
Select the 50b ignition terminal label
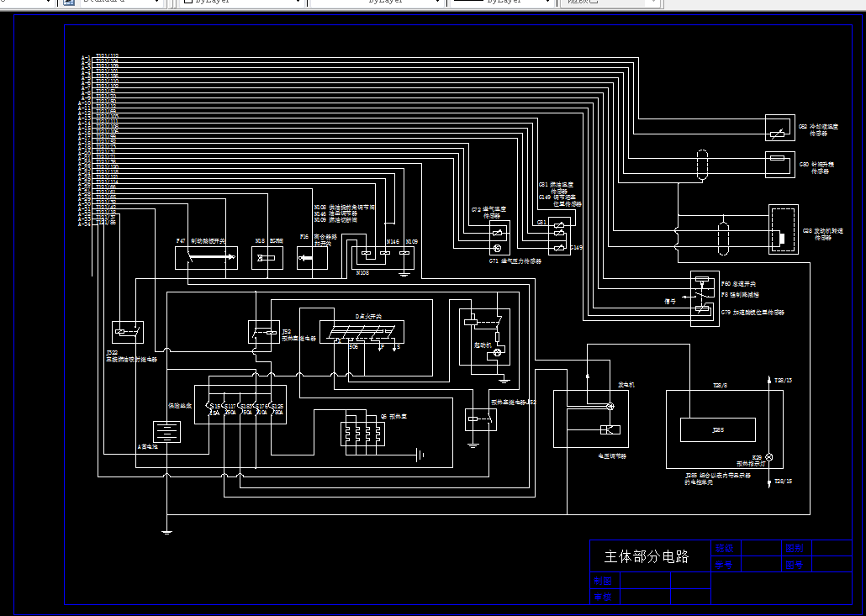(353, 347)
